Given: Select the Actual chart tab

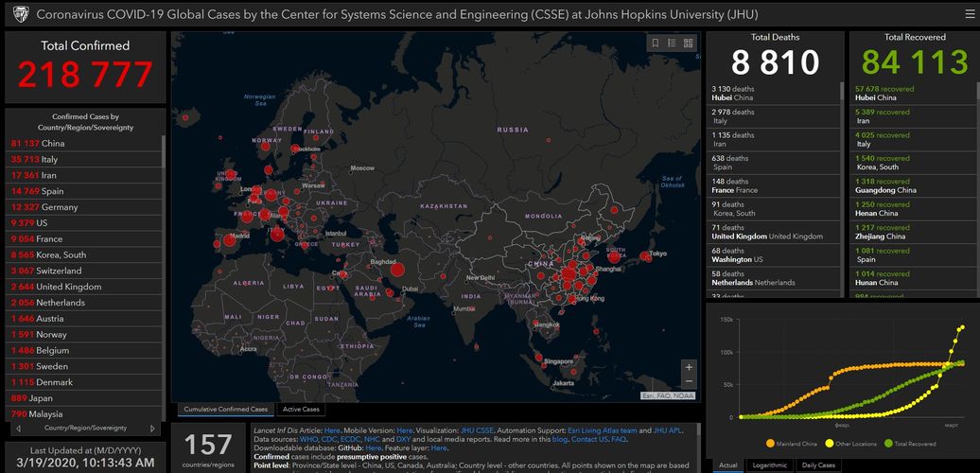Looking at the screenshot, I should click(x=728, y=465).
